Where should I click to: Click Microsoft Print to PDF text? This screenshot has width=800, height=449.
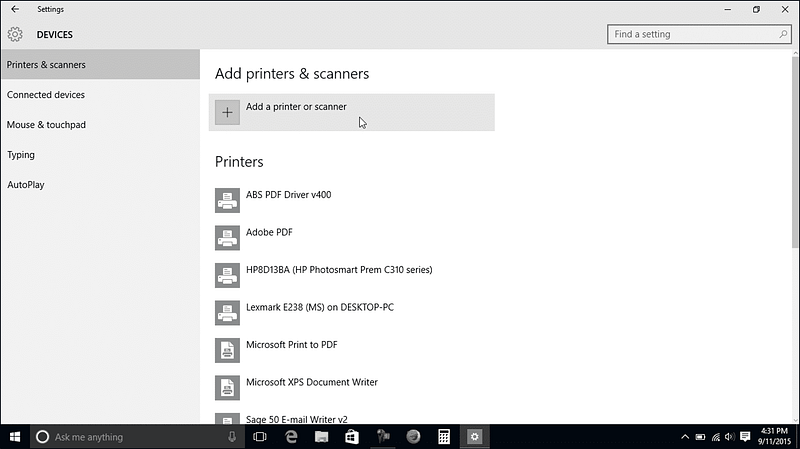click(291, 345)
